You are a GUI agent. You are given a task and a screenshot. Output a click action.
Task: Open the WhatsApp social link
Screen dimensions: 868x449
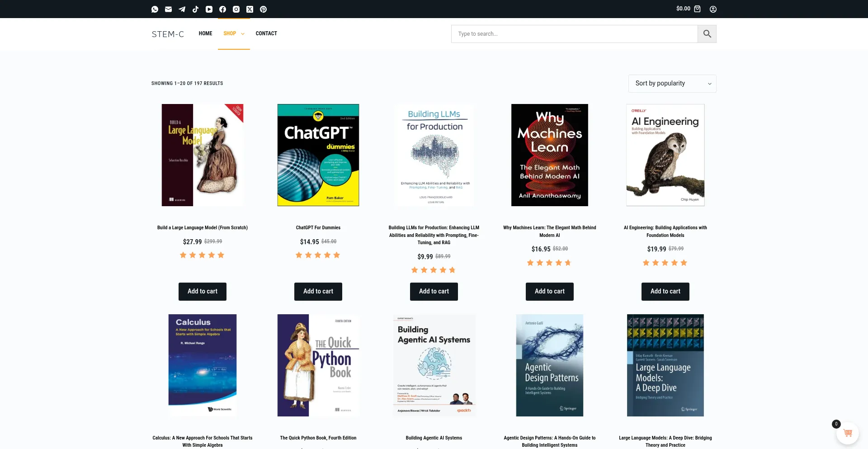tap(155, 9)
